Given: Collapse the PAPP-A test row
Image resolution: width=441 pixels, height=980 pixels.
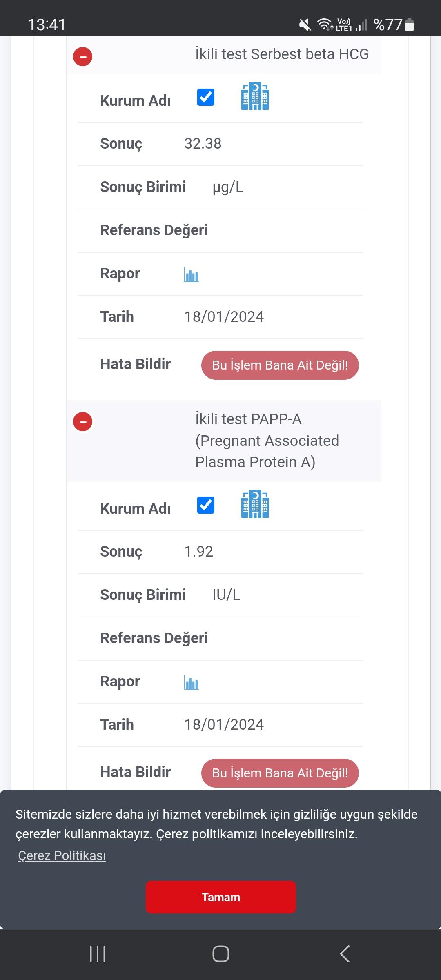Looking at the screenshot, I should click(82, 421).
